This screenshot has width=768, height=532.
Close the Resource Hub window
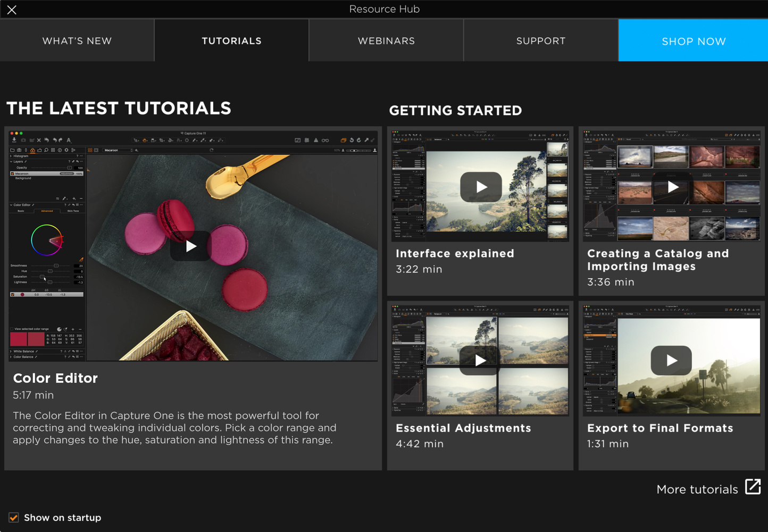12,10
